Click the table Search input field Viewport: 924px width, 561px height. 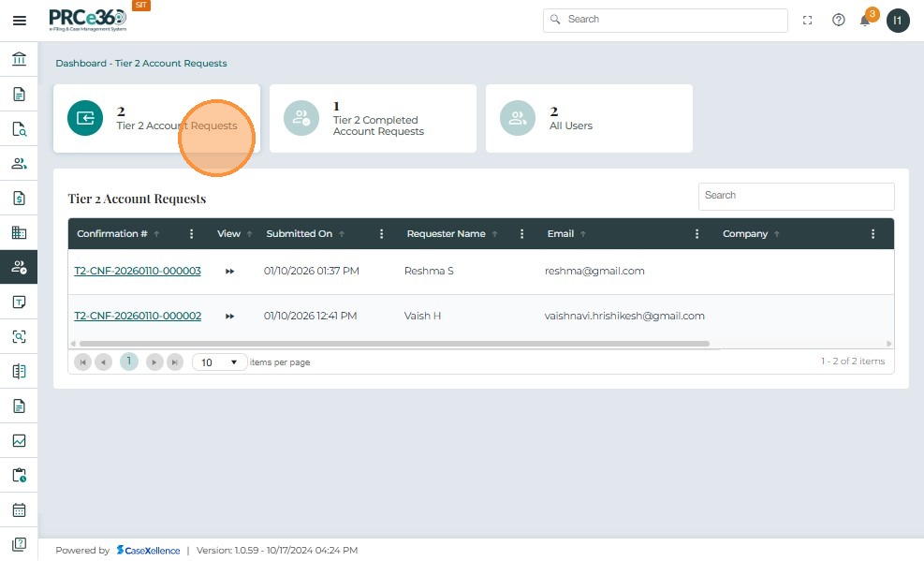point(796,197)
